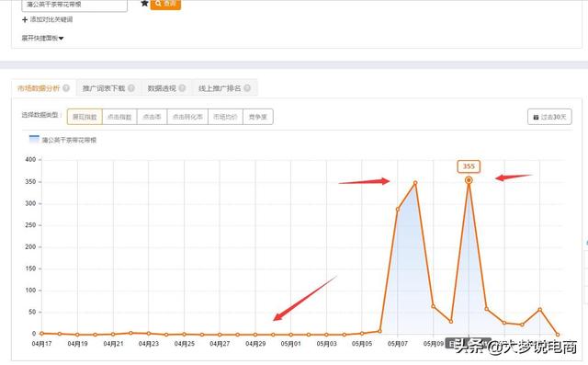Click the plus icon to add comparison keyword
Viewport: 588px width, 365px height.
click(x=25, y=19)
